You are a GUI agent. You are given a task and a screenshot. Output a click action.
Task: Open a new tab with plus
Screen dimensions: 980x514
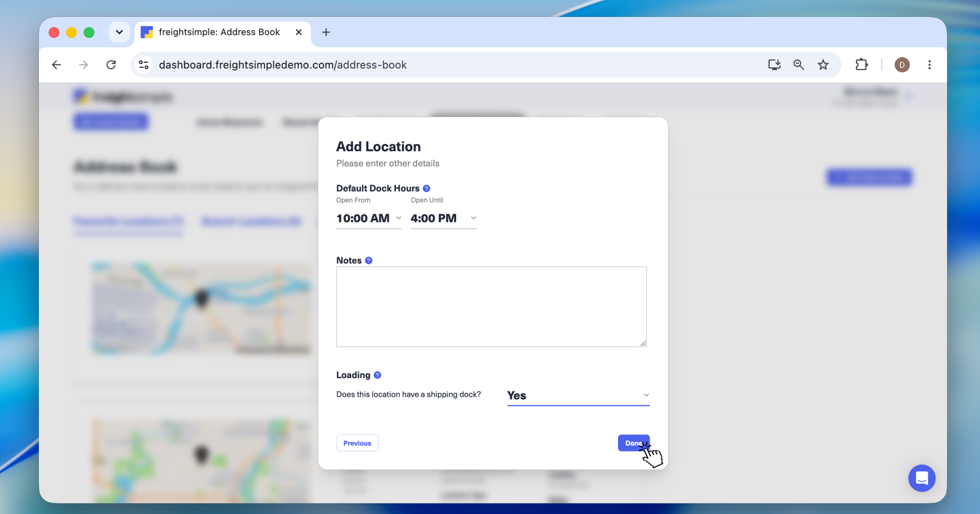tap(326, 32)
